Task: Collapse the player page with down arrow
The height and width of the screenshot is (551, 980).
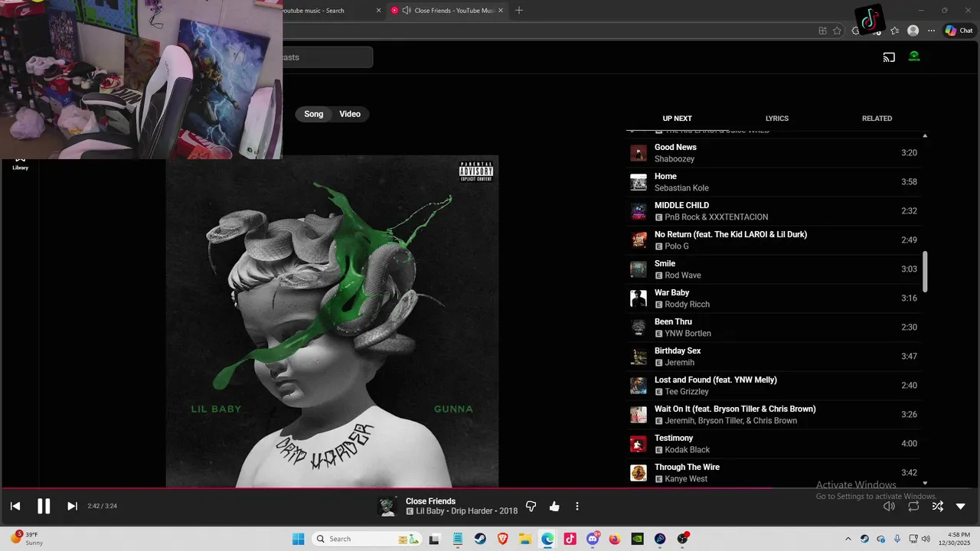Action: tap(961, 506)
